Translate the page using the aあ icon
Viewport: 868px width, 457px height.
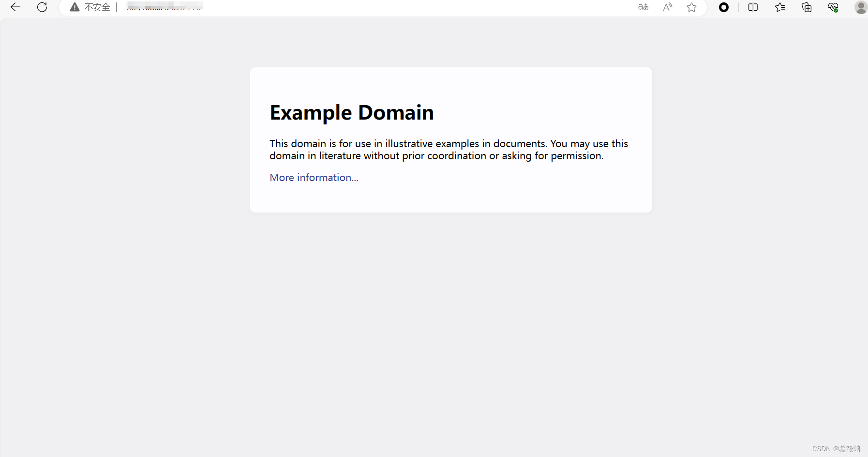(x=644, y=7)
